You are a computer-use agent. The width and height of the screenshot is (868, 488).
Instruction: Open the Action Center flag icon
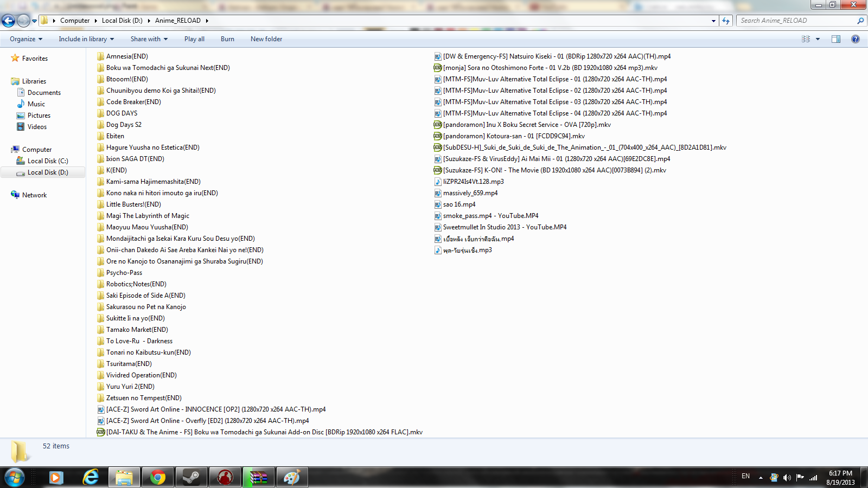(800, 478)
